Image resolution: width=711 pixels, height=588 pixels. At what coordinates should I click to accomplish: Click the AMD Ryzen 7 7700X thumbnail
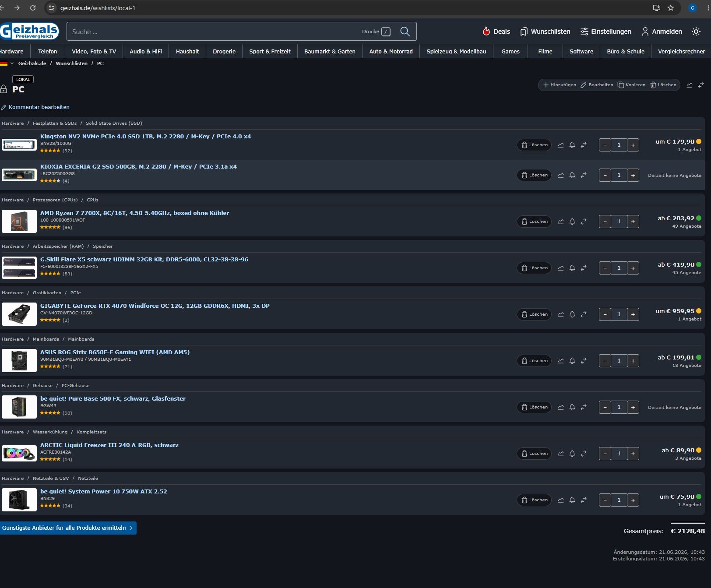(19, 222)
